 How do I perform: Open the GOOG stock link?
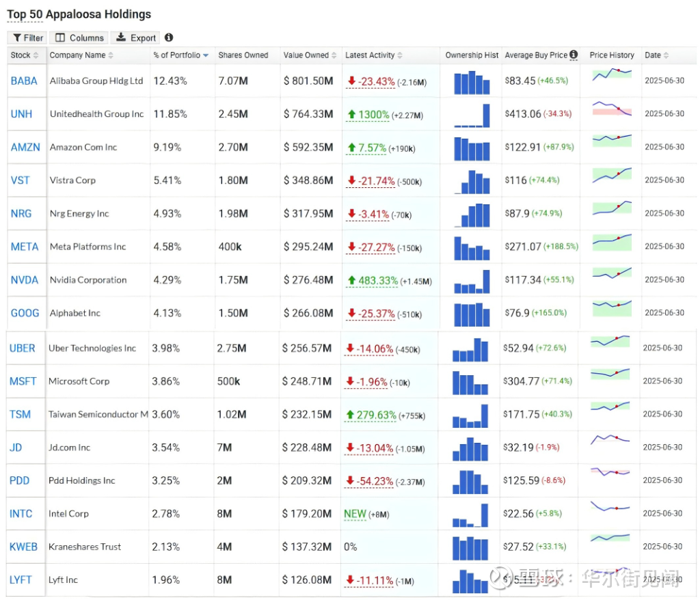(25, 313)
